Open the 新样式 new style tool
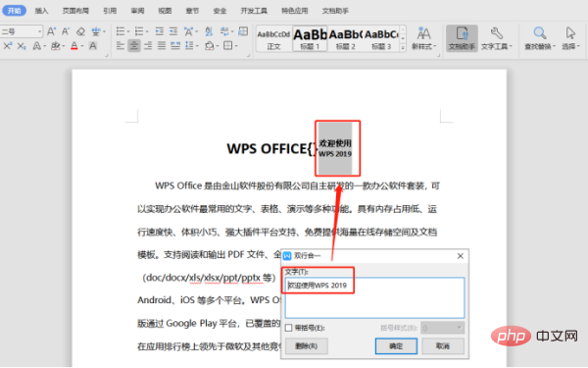Viewport: 588px width, 368px height. [423, 38]
